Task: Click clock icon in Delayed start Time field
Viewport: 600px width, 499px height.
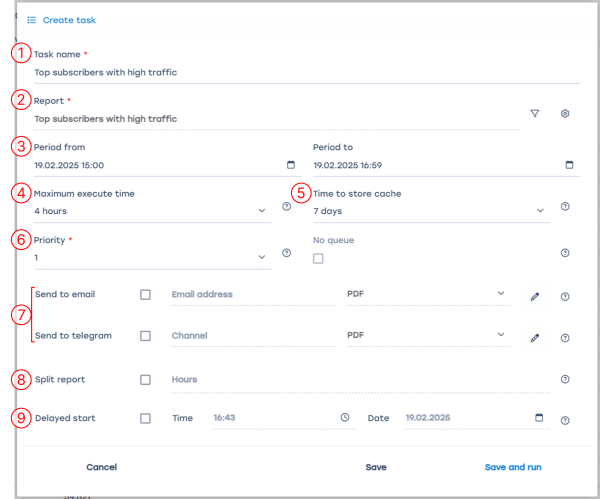Action: (x=345, y=418)
